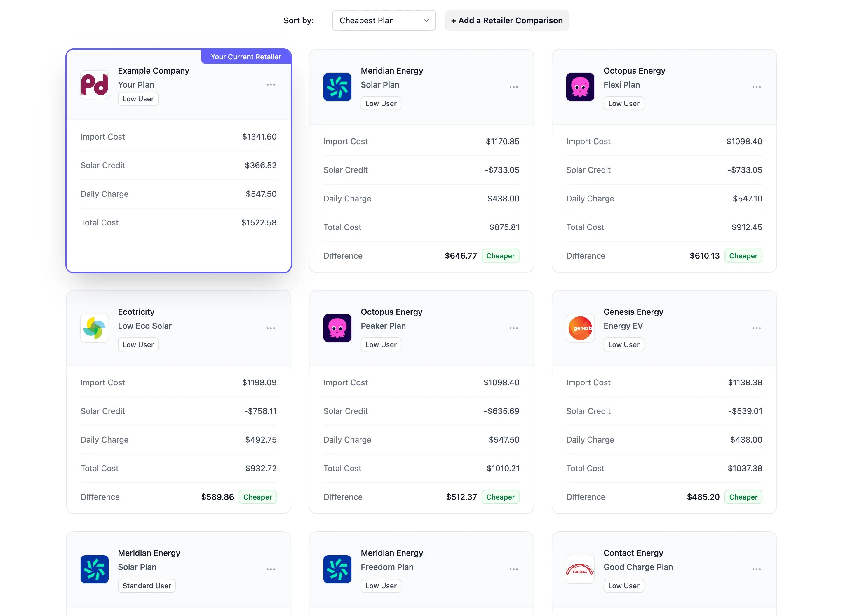Click the Example Company Pd logo
The width and height of the screenshot is (843, 616).
tap(95, 85)
